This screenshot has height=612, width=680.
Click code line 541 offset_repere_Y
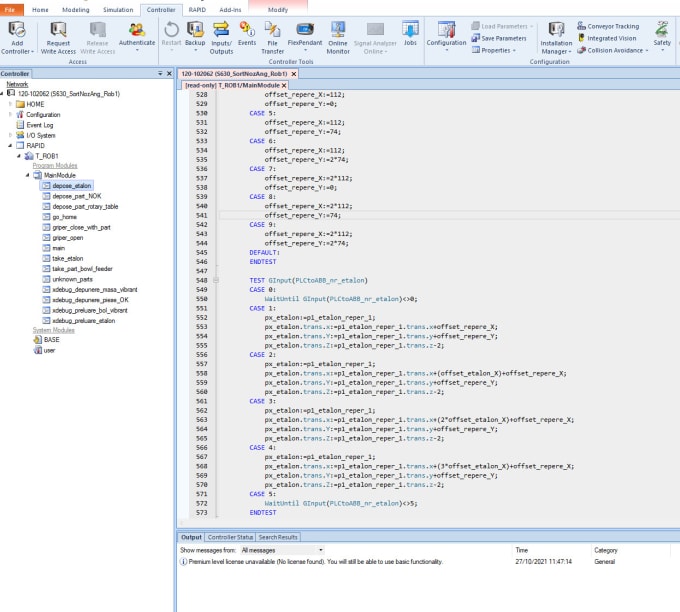[x=303, y=215]
